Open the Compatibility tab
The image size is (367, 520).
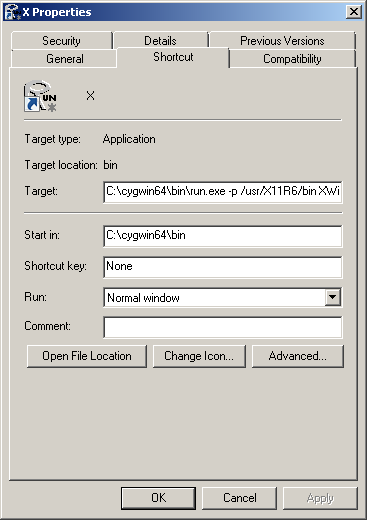[x=292, y=59]
